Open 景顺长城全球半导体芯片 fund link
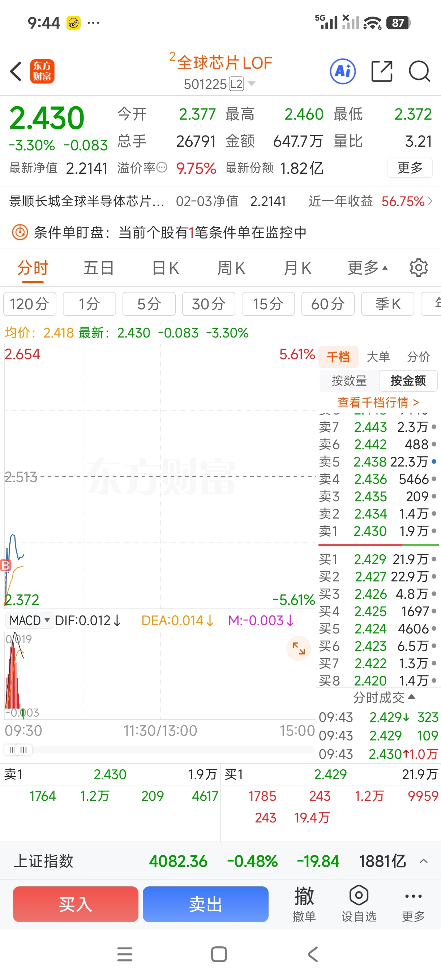Viewport: 441px width, 980px height. [87, 201]
